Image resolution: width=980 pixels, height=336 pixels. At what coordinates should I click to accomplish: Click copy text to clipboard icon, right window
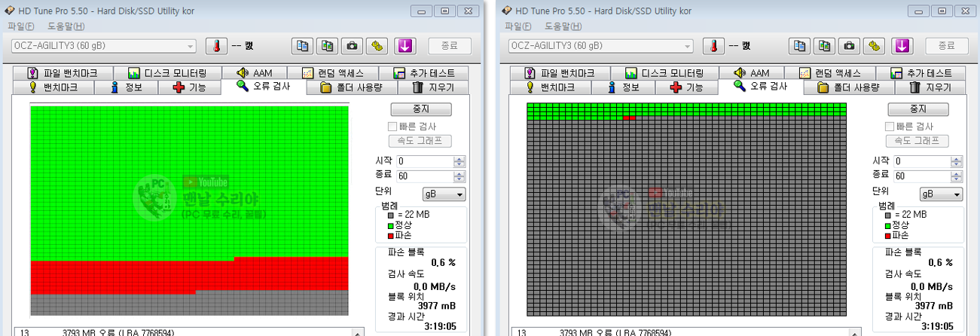pos(800,46)
